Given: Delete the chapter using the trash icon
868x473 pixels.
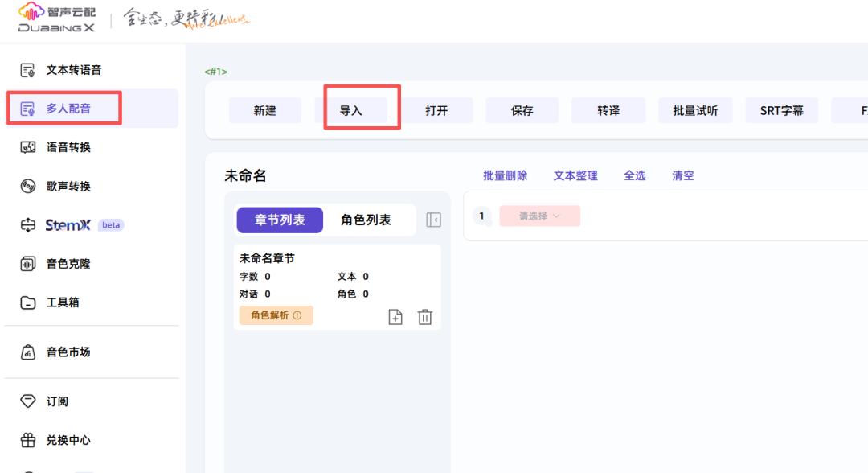Looking at the screenshot, I should click(x=425, y=317).
